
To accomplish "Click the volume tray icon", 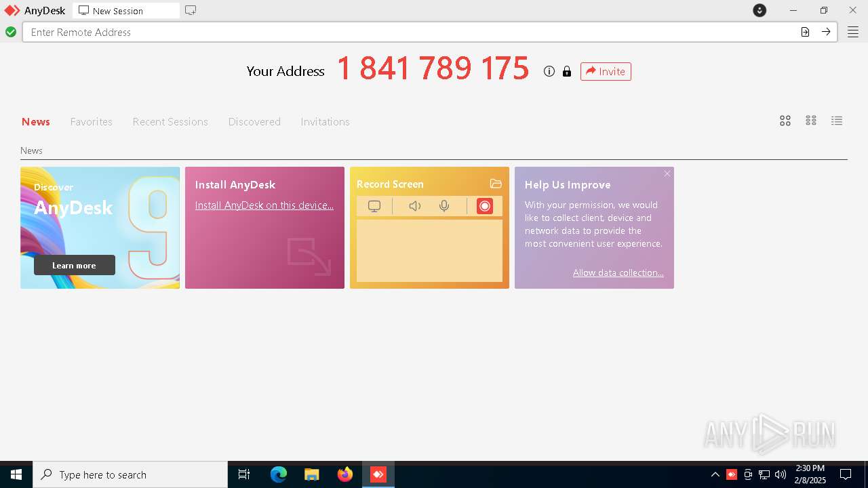I will 781,474.
